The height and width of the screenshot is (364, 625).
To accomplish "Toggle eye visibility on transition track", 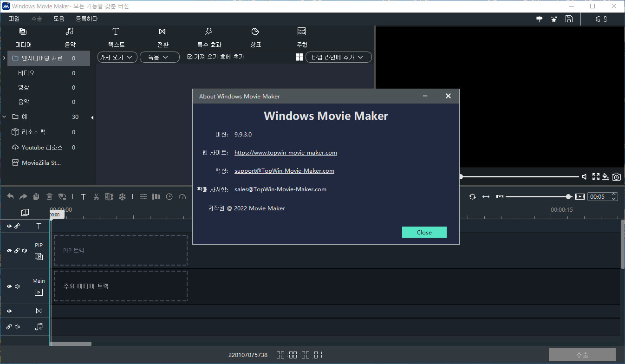I will pyautogui.click(x=9, y=311).
